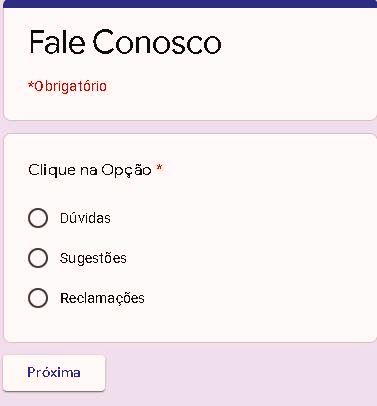Screen dimensions: 377x406
Task: Click the Dúvidas label text
Action: (85, 218)
